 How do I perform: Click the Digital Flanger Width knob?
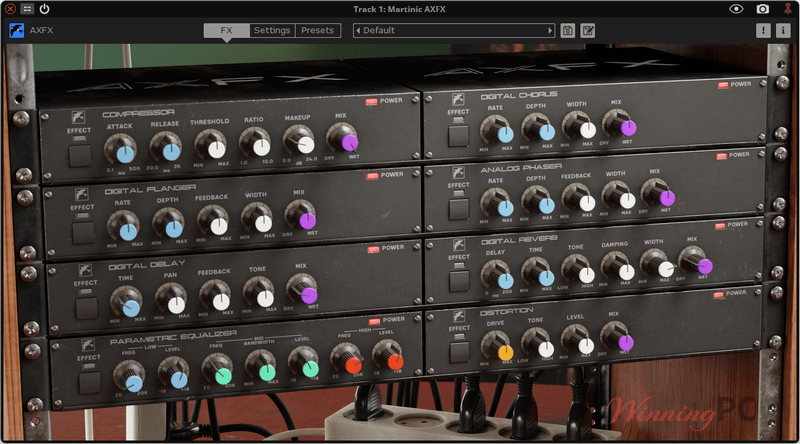(x=257, y=218)
